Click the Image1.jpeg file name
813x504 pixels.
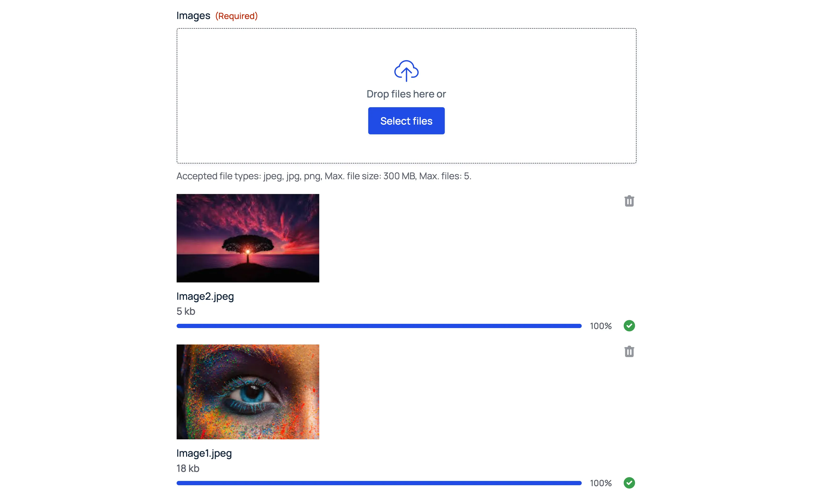point(204,453)
